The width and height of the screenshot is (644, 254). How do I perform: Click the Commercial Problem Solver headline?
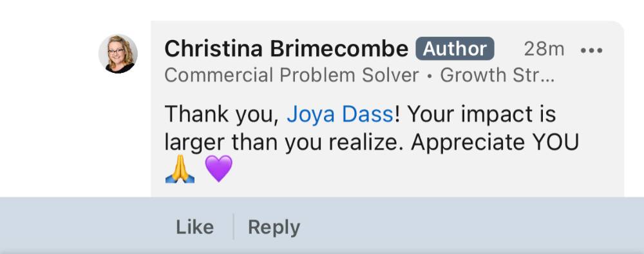(292, 75)
